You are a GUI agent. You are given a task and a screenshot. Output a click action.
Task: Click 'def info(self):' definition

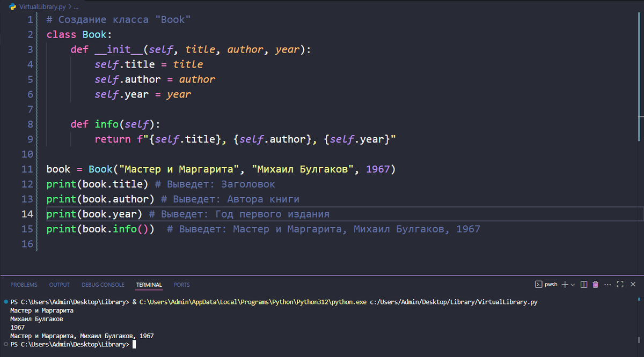click(115, 124)
